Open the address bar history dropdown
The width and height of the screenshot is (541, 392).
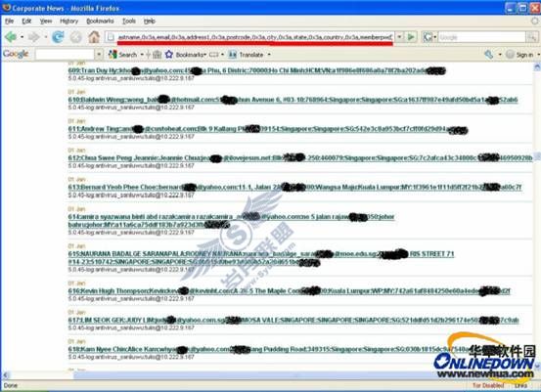(x=399, y=36)
